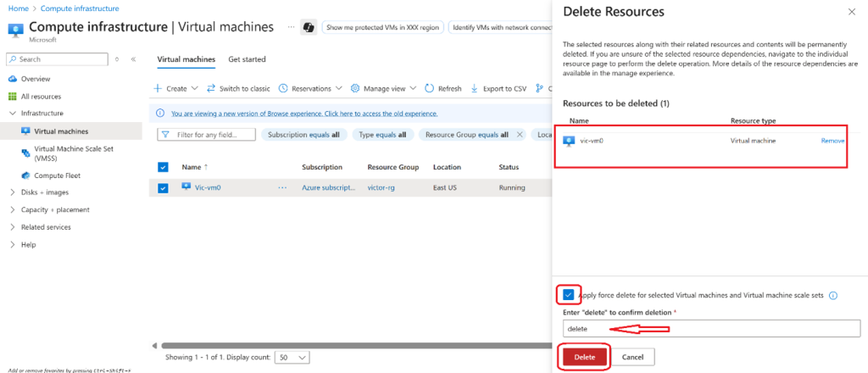Open the Copilot icon next to the title
The image size is (868, 373).
tap(309, 27)
